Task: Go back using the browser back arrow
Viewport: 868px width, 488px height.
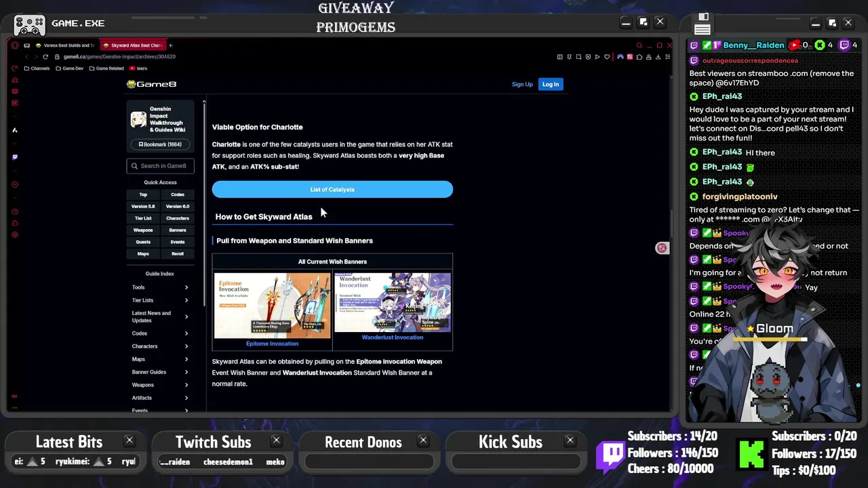Action: (x=27, y=57)
